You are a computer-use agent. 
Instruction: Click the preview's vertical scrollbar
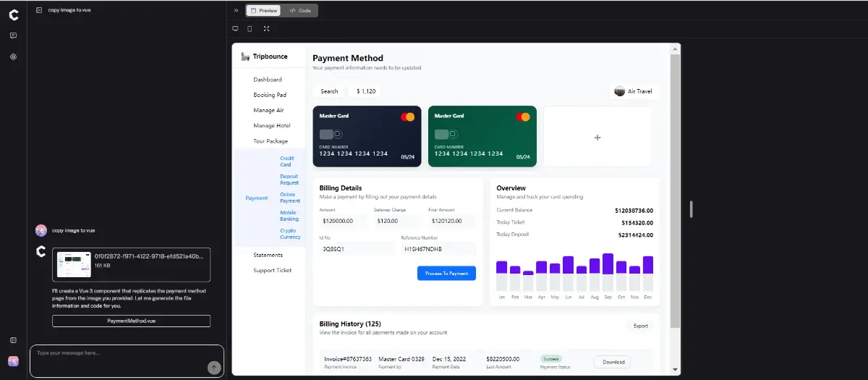coord(676,188)
